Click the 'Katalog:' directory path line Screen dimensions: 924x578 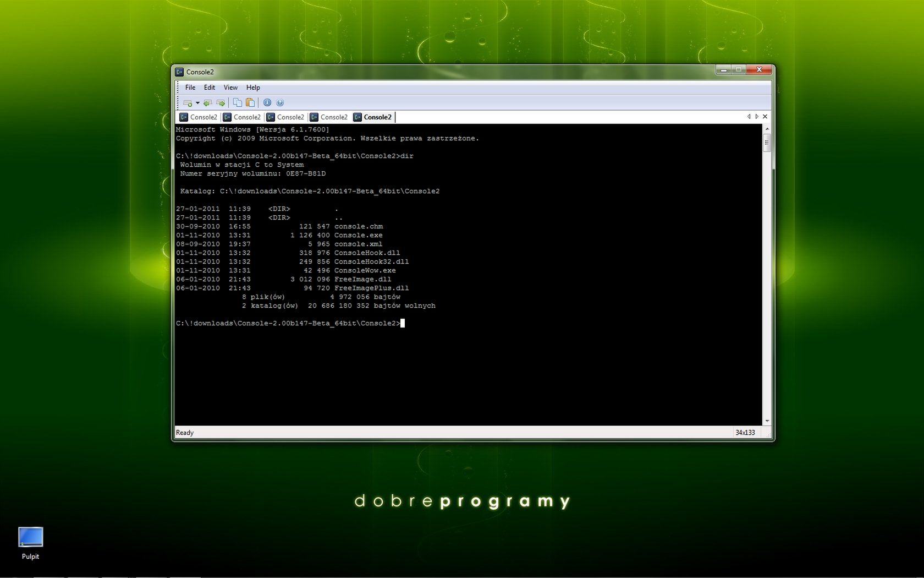click(x=310, y=191)
